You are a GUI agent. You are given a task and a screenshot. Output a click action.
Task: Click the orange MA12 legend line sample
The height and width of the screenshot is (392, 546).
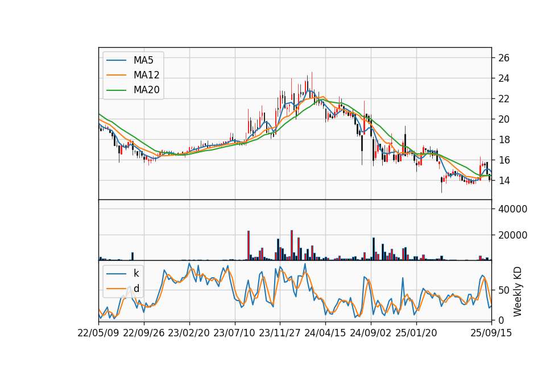[116, 75]
